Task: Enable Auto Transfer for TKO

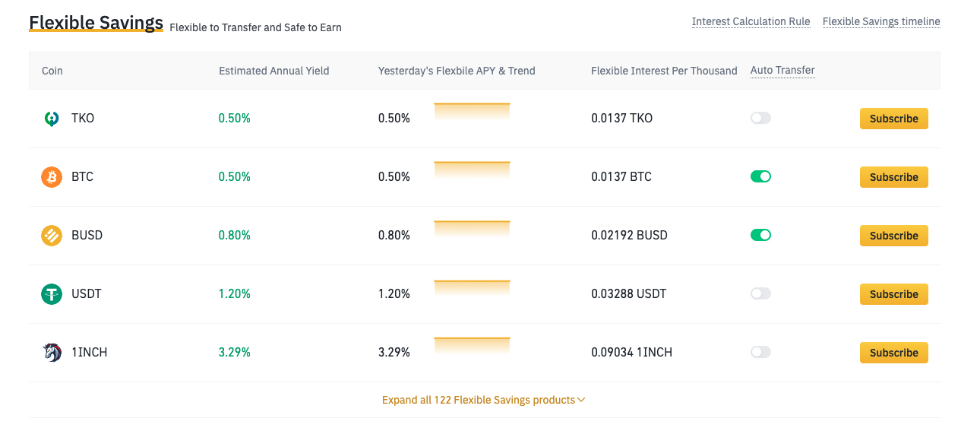Action: pyautogui.click(x=760, y=118)
